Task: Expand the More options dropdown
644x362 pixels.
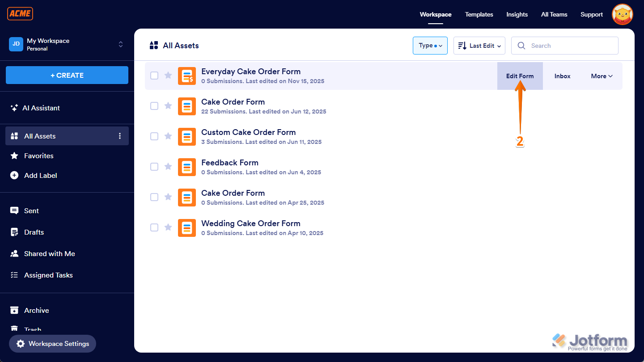Action: coord(602,76)
